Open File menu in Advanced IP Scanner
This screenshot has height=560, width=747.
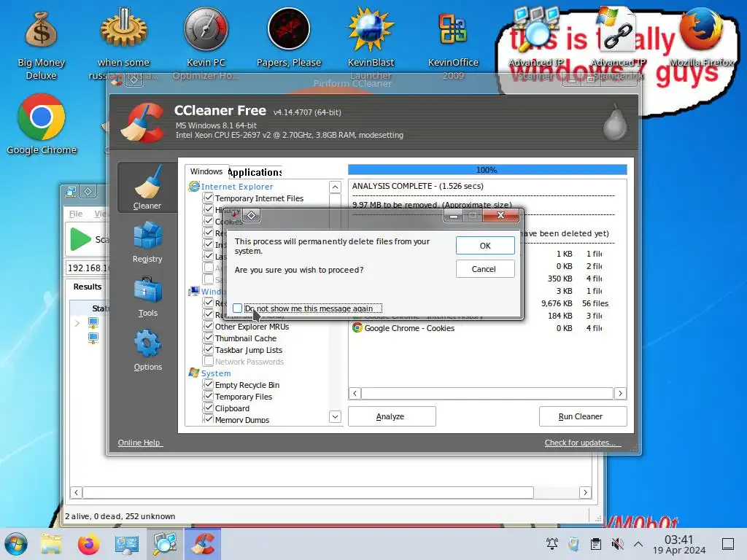[76, 214]
